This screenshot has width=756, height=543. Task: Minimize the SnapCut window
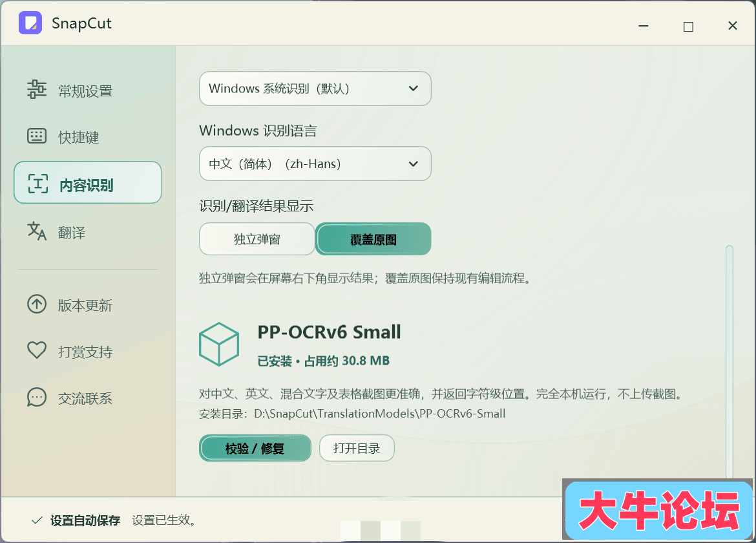(644, 26)
